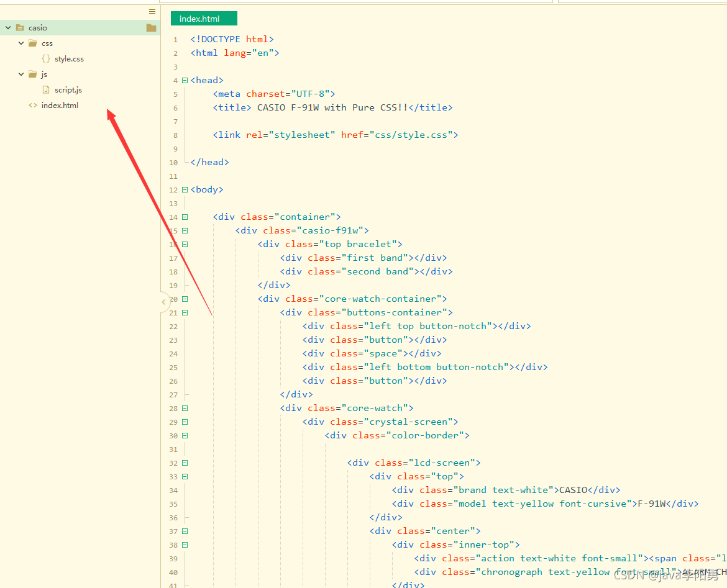This screenshot has width=727, height=588.
Task: Click line number 27 in the gutter
Action: [x=173, y=395]
